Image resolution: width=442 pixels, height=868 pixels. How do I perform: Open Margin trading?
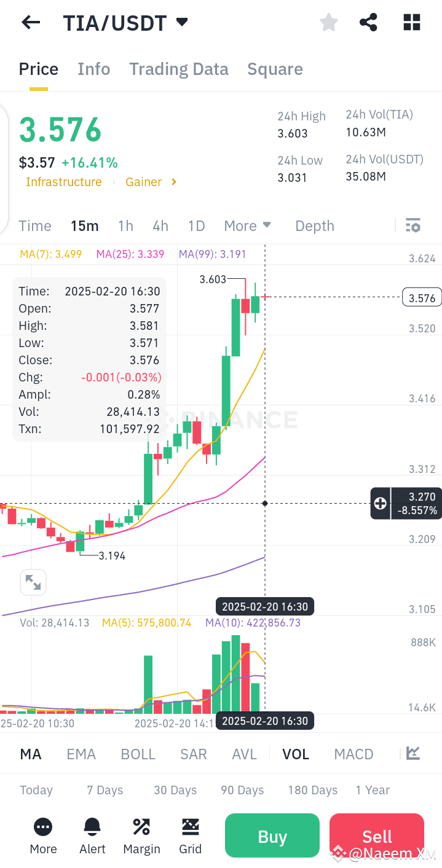coord(141,835)
